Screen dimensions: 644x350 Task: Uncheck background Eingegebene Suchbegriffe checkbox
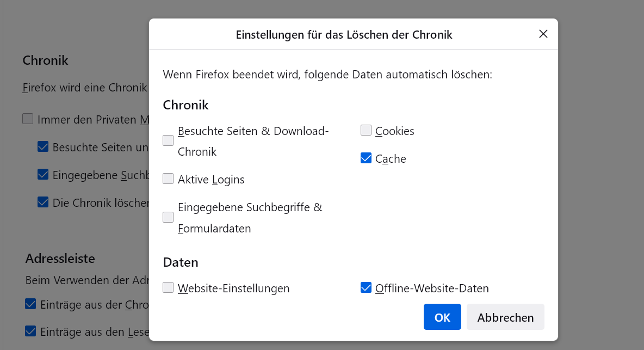[43, 175]
